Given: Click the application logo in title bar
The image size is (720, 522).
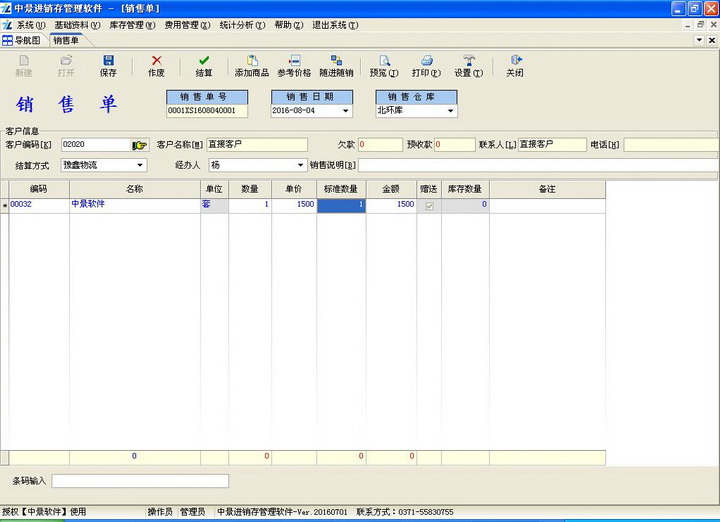Looking at the screenshot, I should 6,8.
